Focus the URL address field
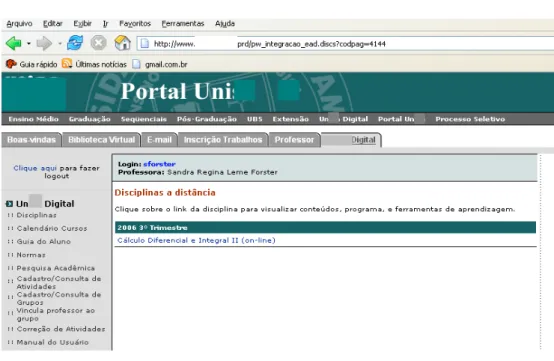 click(x=346, y=44)
